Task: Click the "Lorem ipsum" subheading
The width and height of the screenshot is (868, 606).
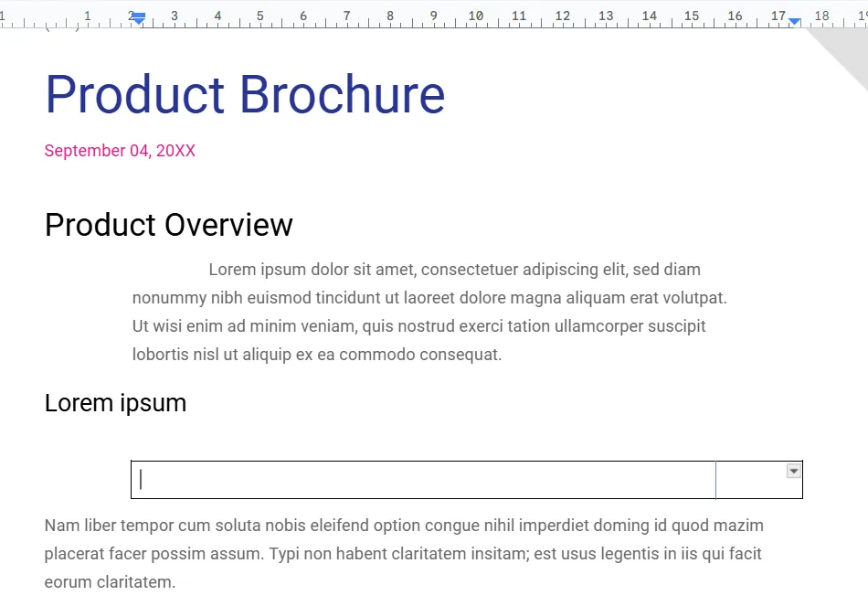Action: click(x=115, y=403)
